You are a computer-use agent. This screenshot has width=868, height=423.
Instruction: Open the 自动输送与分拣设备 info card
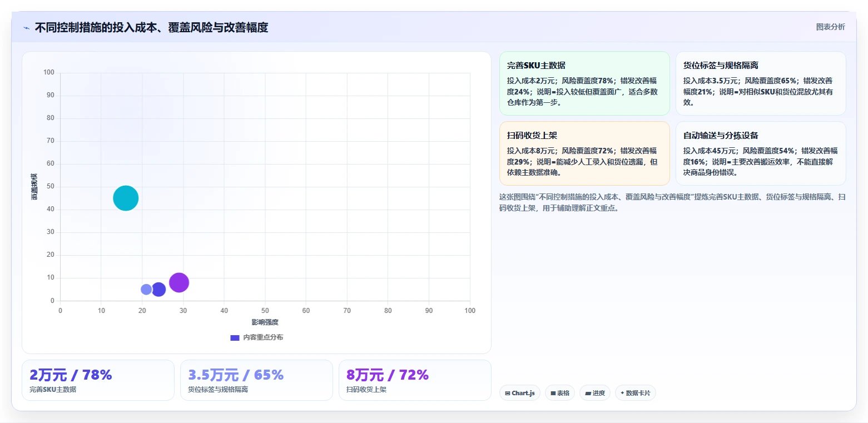coord(761,153)
